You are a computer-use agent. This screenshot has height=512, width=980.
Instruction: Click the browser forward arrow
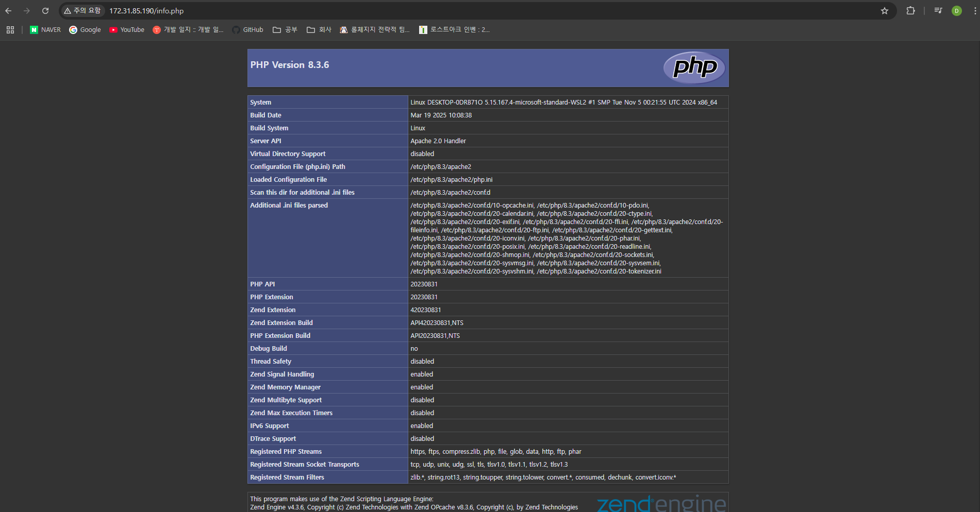pos(27,11)
